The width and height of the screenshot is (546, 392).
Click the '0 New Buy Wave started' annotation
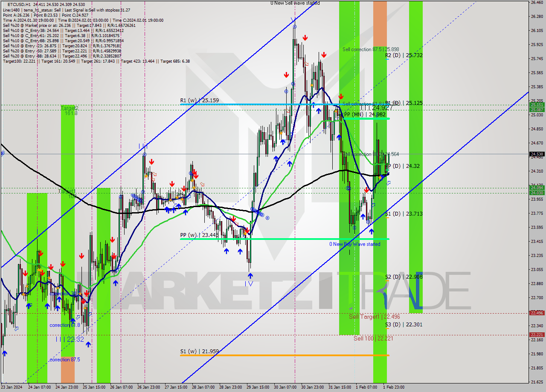pos(354,244)
